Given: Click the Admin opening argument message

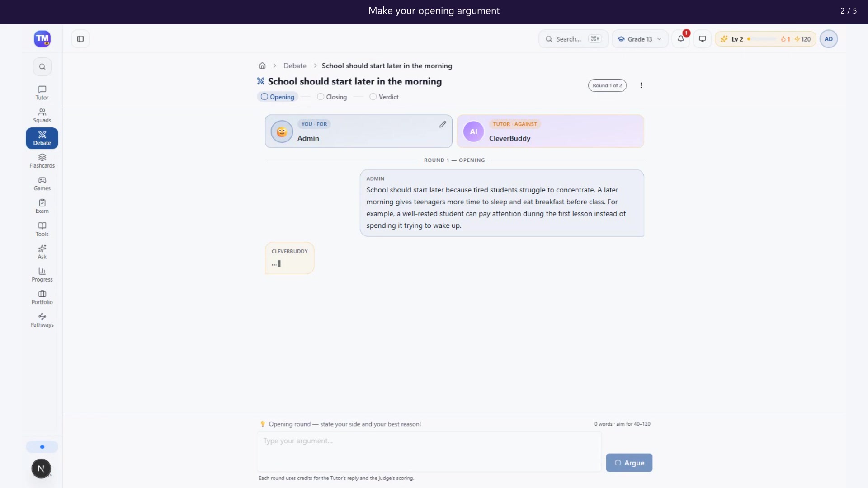Looking at the screenshot, I should pyautogui.click(x=502, y=203).
